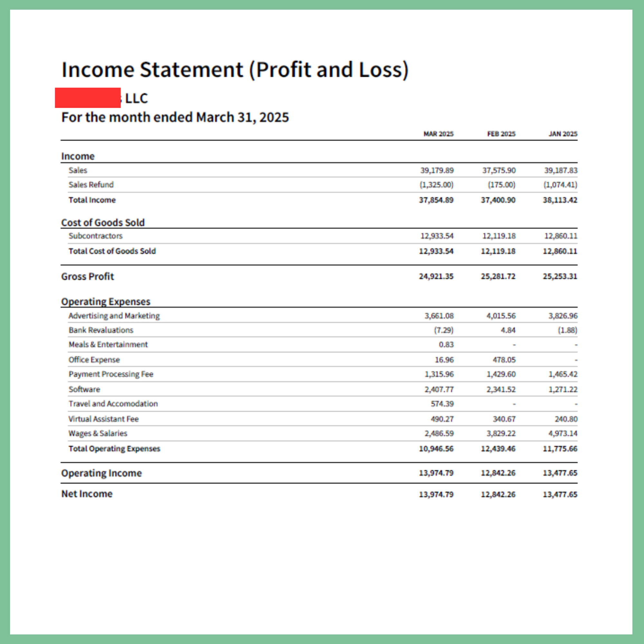Screen dimensions: 644x644
Task: Click the Wages & Salaries row label
Action: pos(98,433)
